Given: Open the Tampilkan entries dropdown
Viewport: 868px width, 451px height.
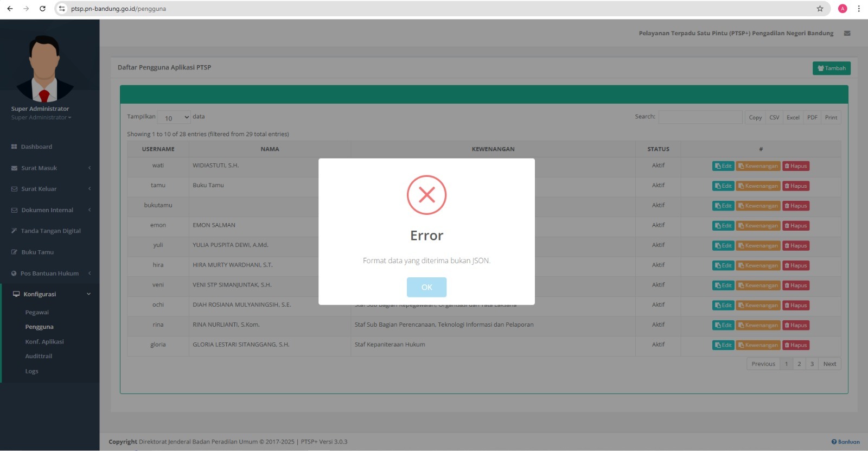Looking at the screenshot, I should point(174,117).
